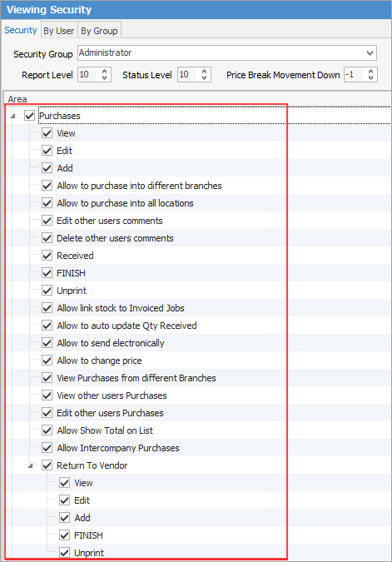Uncheck Edit other users comments
This screenshot has width=392, height=562.
(47, 221)
